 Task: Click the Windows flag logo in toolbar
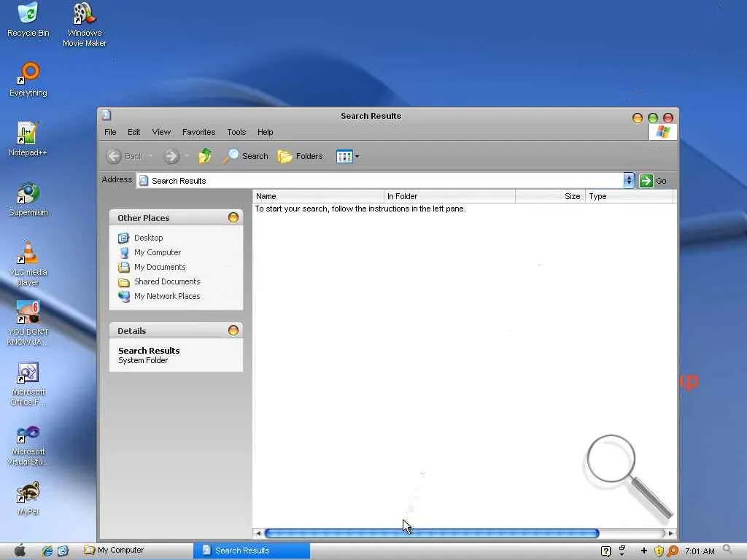tap(662, 131)
